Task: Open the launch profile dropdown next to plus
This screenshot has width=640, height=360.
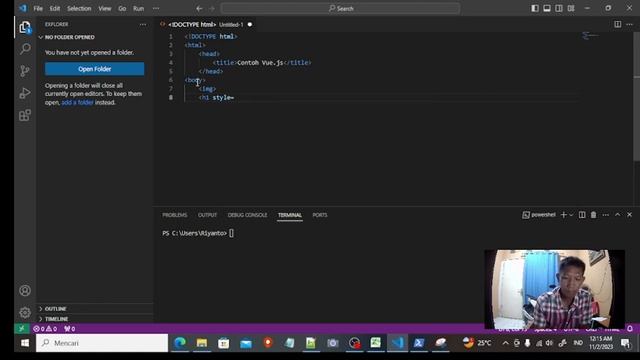Action: (571, 215)
